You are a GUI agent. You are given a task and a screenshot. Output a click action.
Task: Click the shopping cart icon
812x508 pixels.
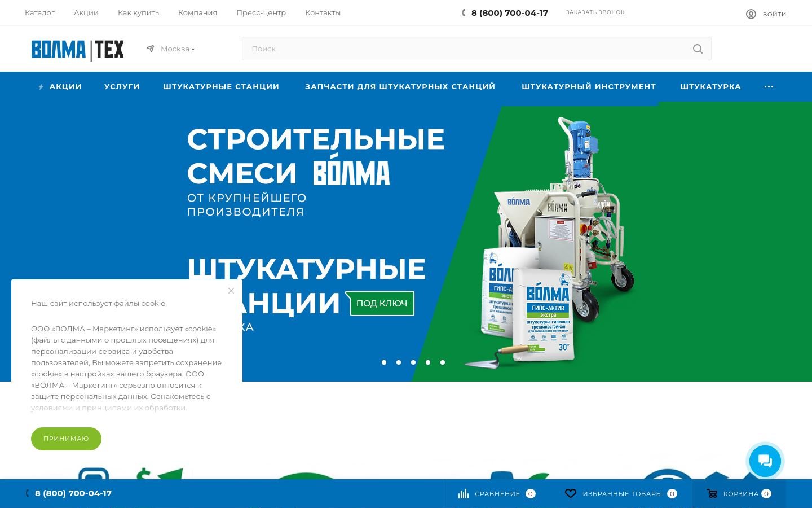(712, 493)
